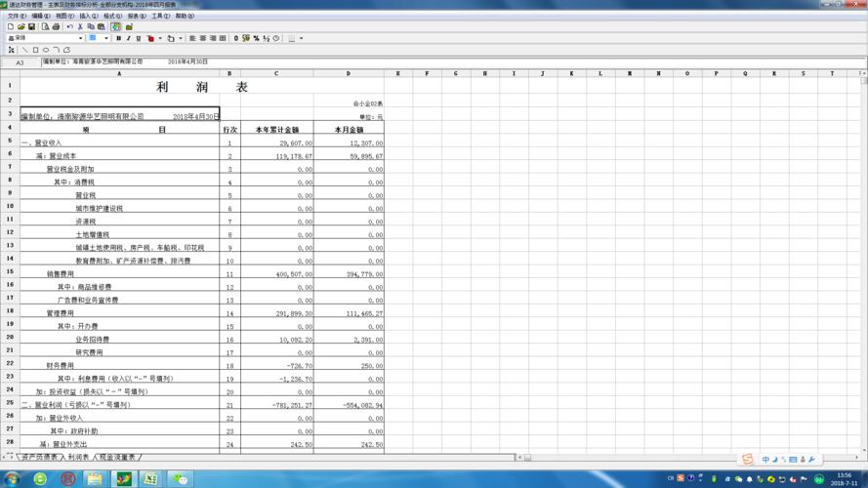Click the column C header

point(275,73)
